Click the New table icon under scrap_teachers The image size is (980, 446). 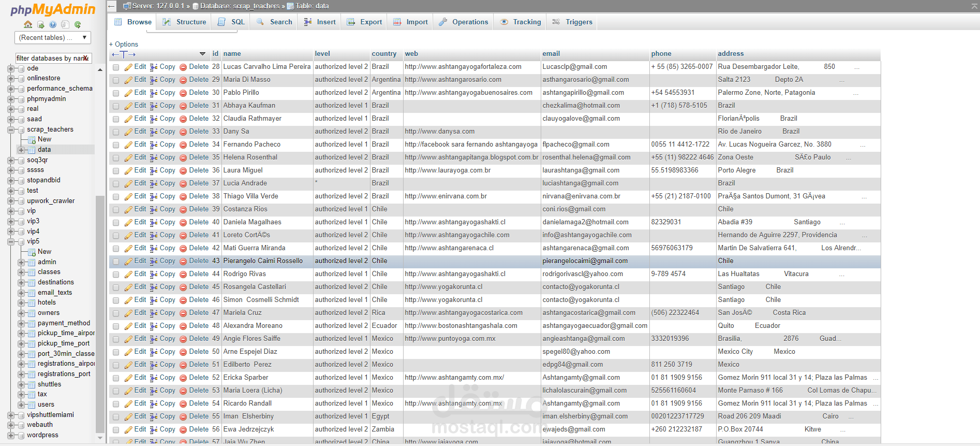32,139
